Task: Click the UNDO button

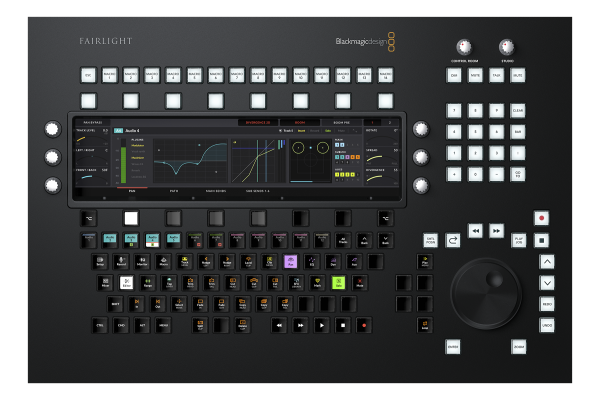Action: [x=547, y=325]
